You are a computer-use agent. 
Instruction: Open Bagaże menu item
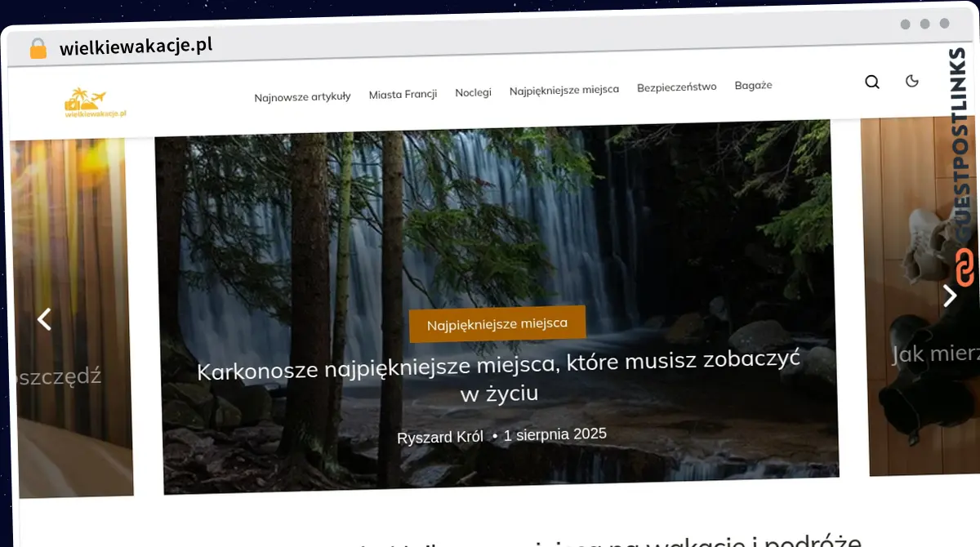click(x=753, y=85)
